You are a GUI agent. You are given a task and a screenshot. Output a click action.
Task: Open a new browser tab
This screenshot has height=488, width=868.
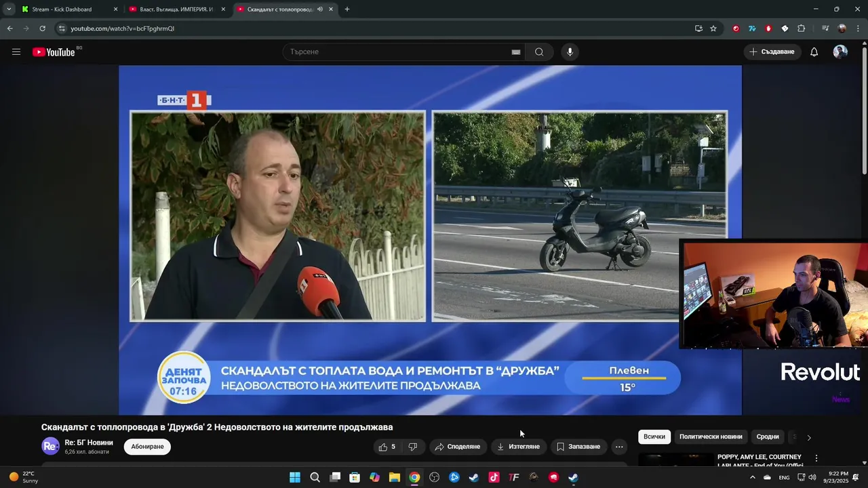[347, 9]
